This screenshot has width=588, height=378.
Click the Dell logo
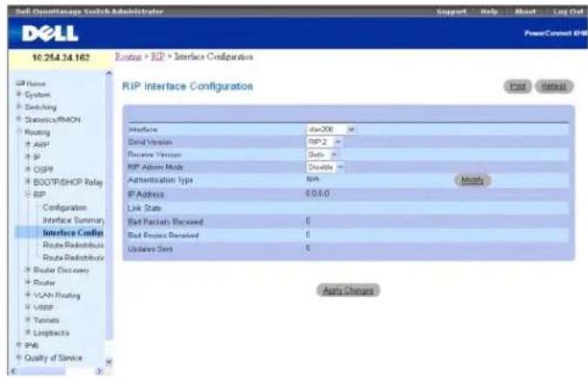click(50, 34)
